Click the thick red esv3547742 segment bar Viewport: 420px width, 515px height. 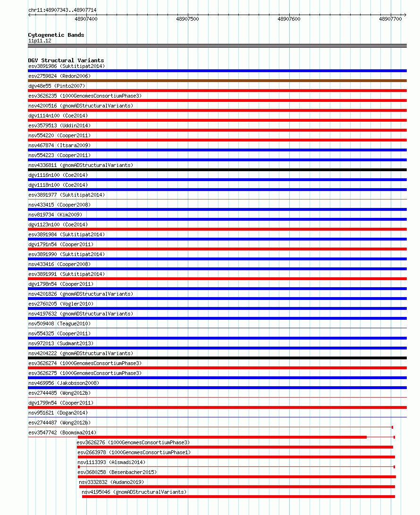pos(222,437)
